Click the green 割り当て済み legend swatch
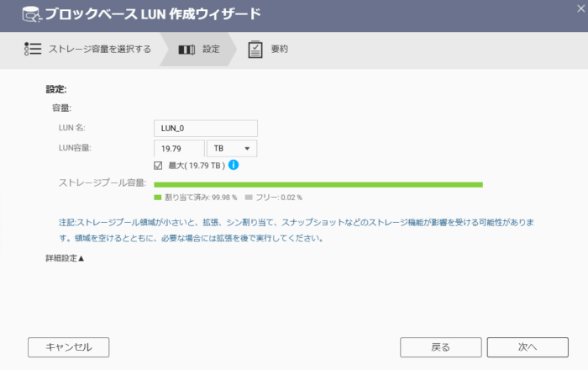 pyautogui.click(x=158, y=198)
